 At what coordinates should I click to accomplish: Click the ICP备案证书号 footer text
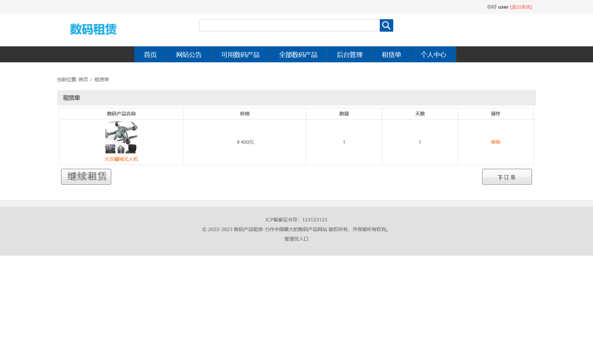click(296, 220)
